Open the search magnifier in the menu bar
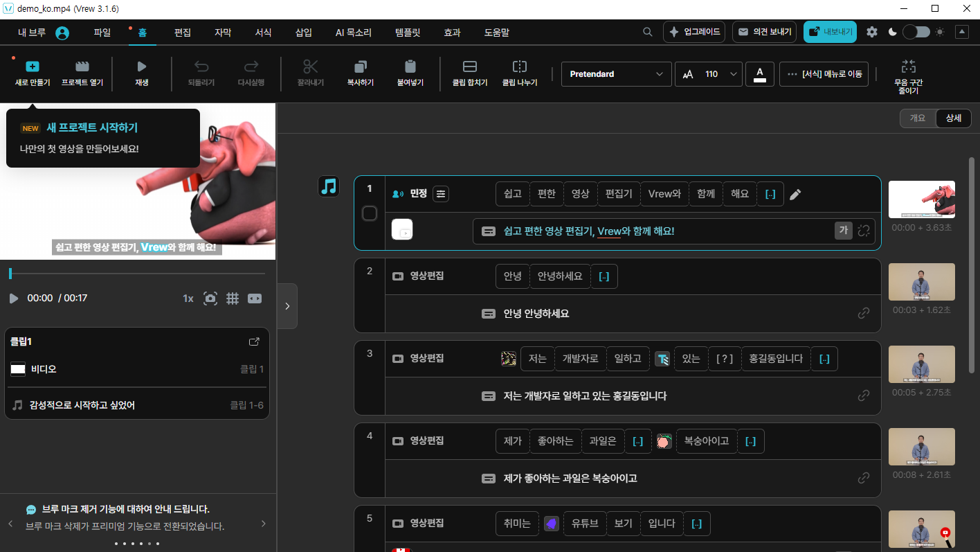Image resolution: width=980 pixels, height=552 pixels. coord(648,32)
